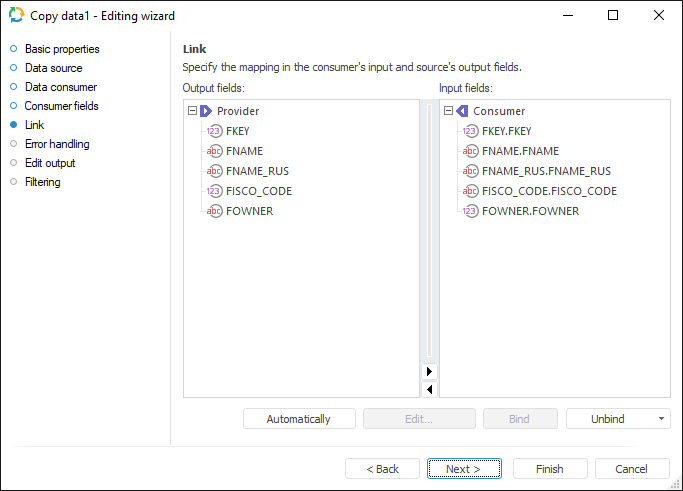Click the text icon beside FNAME output field
Screen dimensions: 683x491
215,151
